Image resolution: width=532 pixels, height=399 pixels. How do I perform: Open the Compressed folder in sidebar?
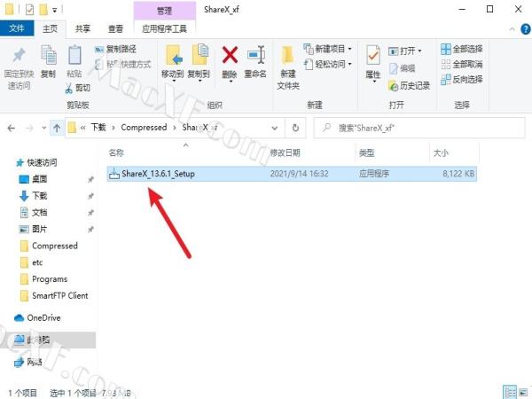click(49, 246)
